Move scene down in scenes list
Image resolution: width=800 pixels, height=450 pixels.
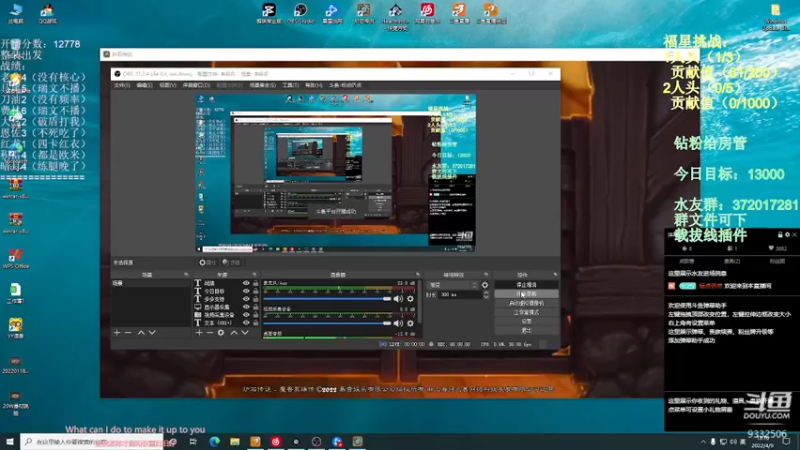152,333
